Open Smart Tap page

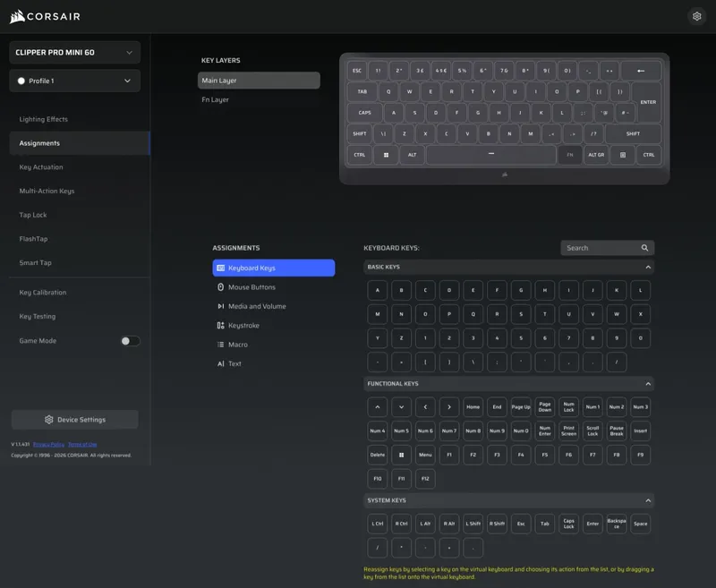pos(35,262)
